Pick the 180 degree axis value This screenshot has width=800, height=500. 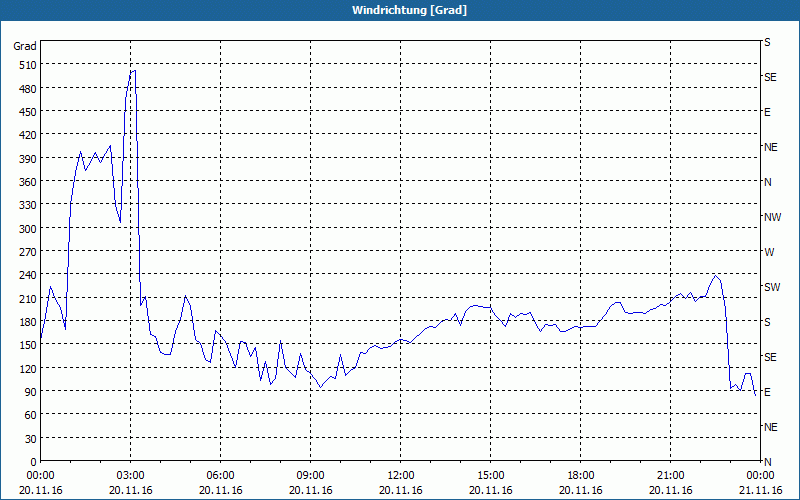[x=28, y=321]
